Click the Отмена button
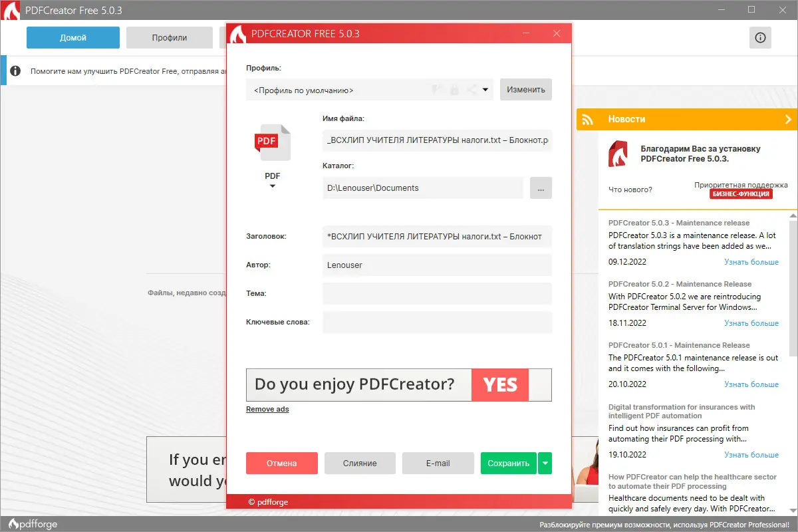Image resolution: width=798 pixels, height=532 pixels. (282, 464)
